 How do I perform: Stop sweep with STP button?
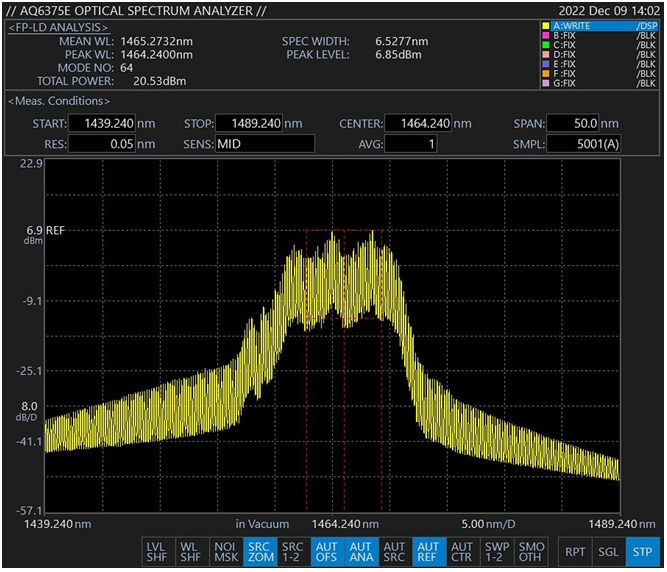643,552
